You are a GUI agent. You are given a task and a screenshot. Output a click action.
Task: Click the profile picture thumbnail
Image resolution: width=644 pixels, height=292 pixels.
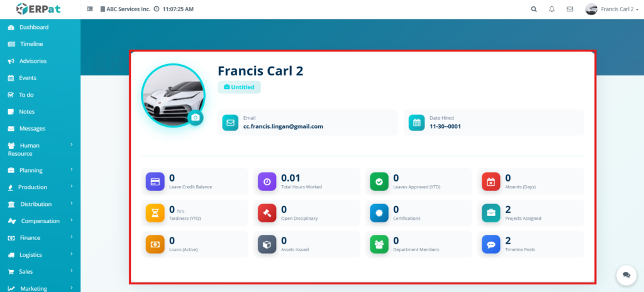click(172, 94)
